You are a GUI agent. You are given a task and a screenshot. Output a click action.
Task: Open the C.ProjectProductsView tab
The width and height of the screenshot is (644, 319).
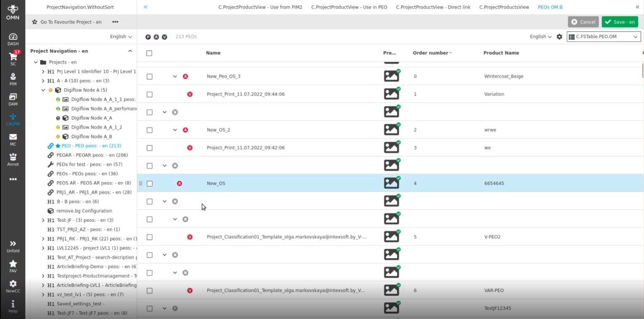504,7
